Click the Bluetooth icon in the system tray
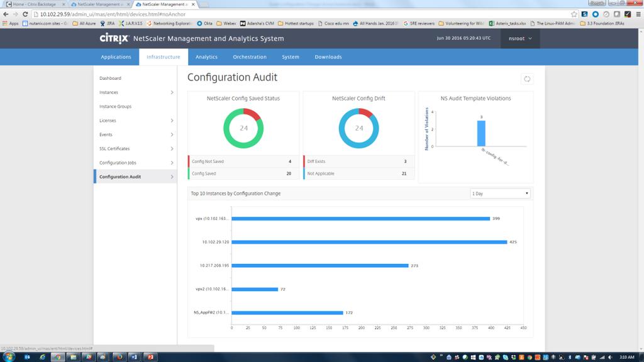Image resolution: width=644 pixels, height=362 pixels. (570, 357)
